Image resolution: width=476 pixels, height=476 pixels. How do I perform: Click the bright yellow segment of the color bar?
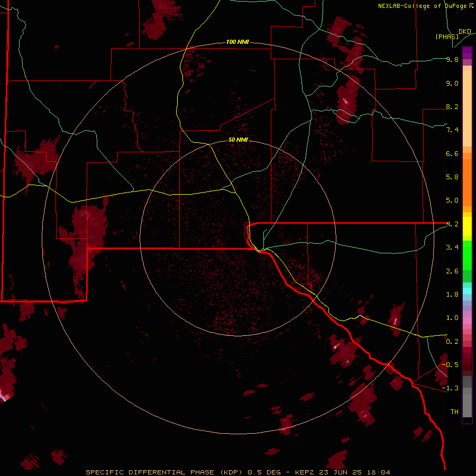(x=467, y=226)
